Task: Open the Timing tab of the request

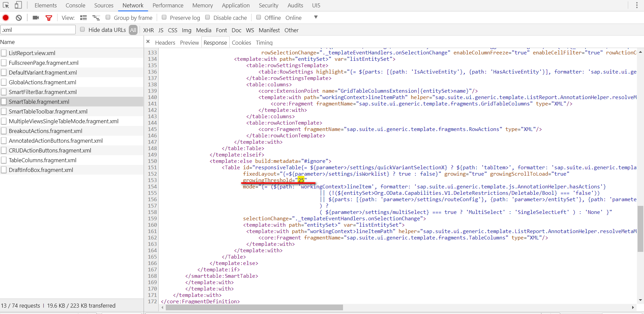Action: [x=264, y=43]
